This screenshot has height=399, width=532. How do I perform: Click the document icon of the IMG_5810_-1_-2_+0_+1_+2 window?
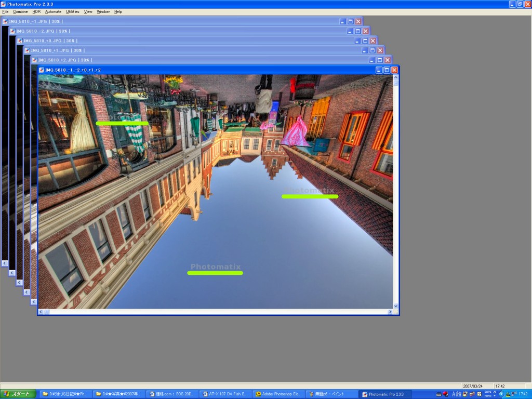(x=42, y=70)
